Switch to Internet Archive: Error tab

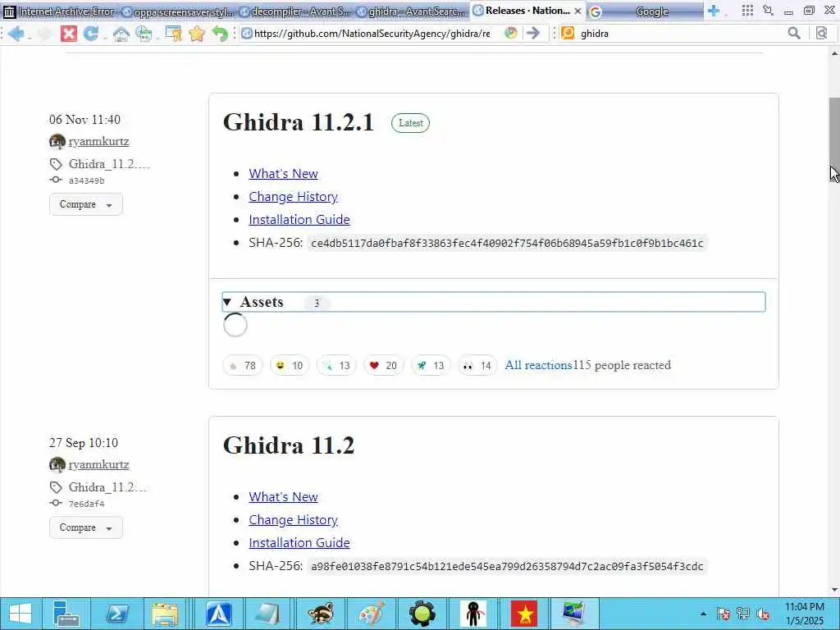(x=60, y=11)
